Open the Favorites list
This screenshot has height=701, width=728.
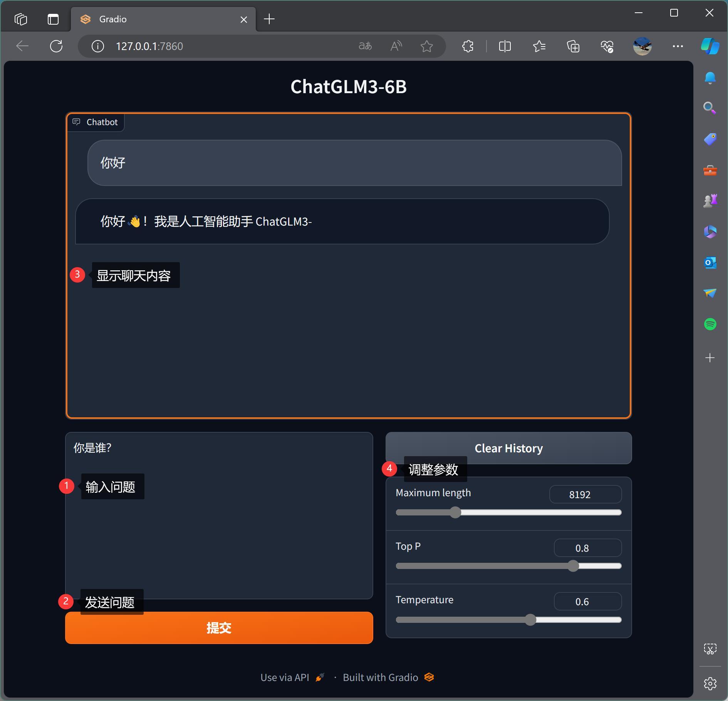pyautogui.click(x=539, y=46)
